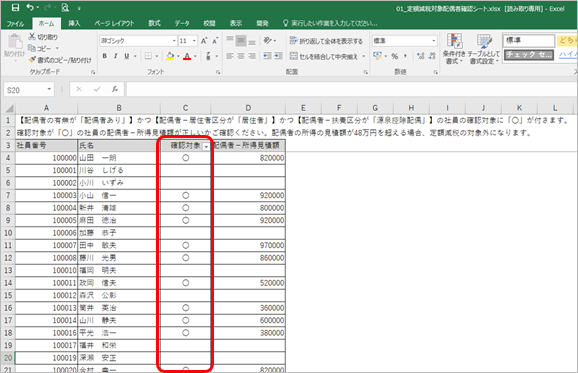Screen dimensions: 578x373
Task: Open the borders dropdown arrow
Action: tap(157, 56)
